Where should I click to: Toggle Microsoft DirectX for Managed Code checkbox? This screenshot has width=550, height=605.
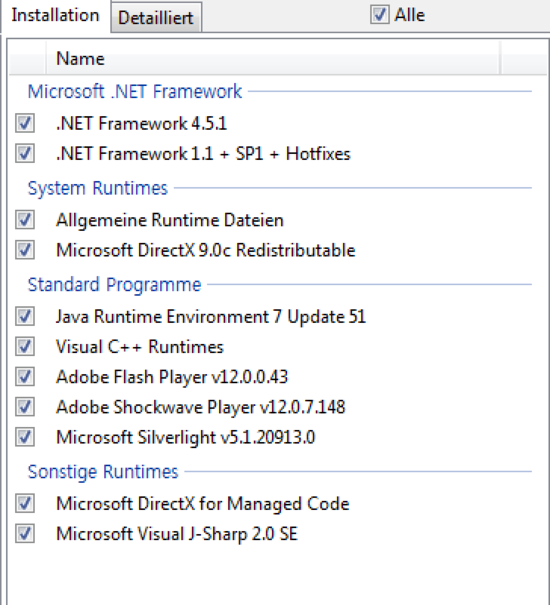[x=25, y=503]
